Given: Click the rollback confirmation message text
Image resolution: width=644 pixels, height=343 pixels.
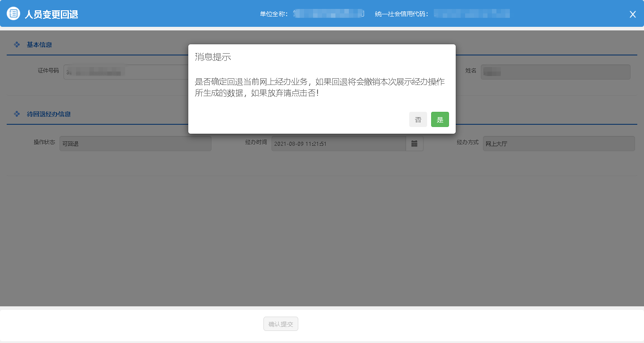Looking at the screenshot, I should (x=320, y=88).
